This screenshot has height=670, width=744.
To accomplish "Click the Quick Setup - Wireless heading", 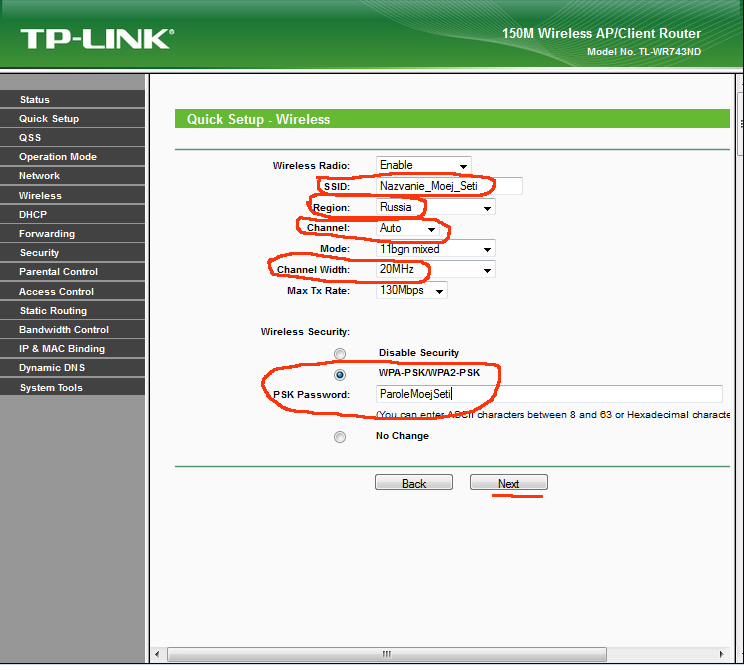I will 258,119.
